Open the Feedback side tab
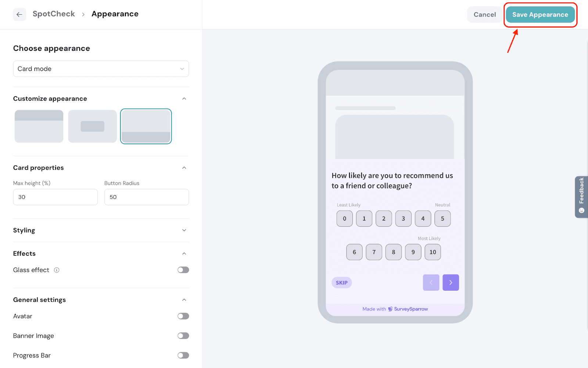588x368 pixels. (x=581, y=197)
